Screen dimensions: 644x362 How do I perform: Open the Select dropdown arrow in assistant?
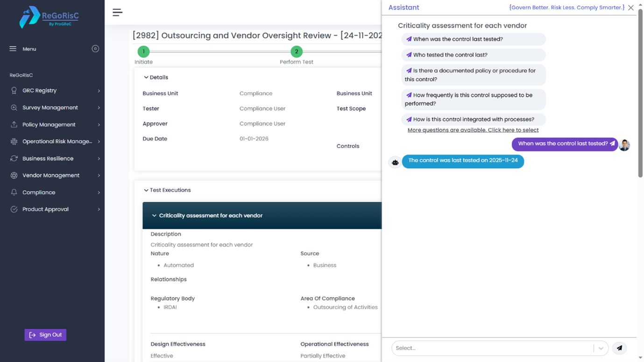pos(601,348)
